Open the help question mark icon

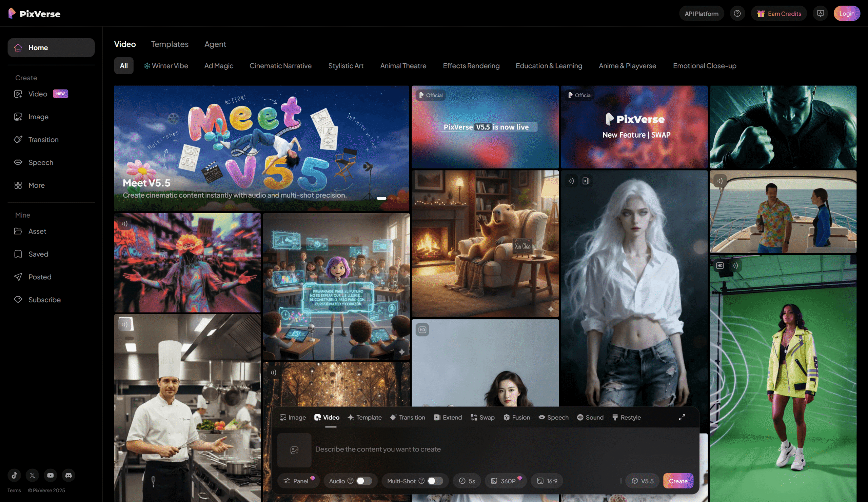pos(737,14)
